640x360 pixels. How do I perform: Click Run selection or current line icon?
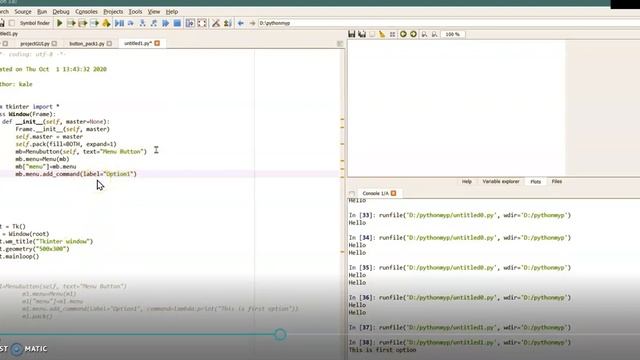[x=95, y=23]
